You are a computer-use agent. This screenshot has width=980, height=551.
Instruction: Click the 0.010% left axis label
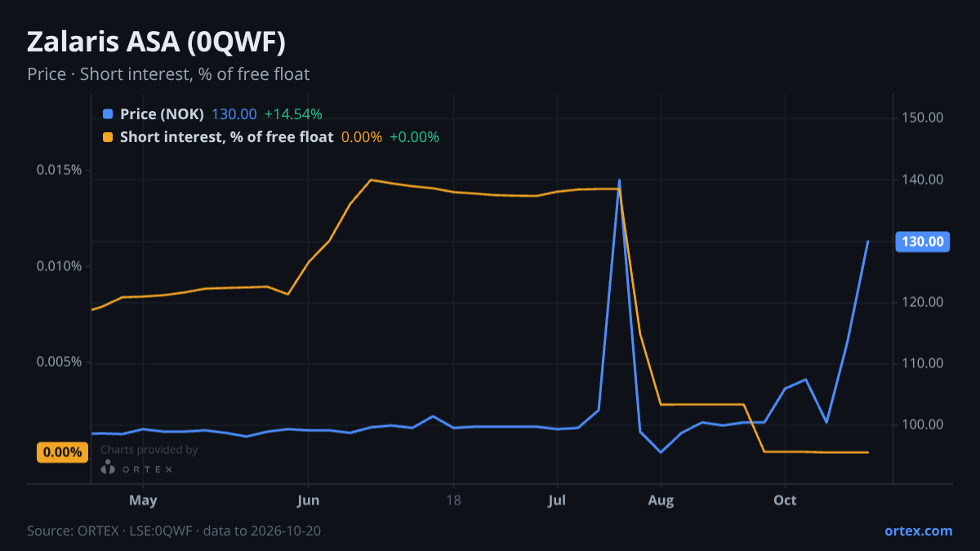tap(59, 266)
